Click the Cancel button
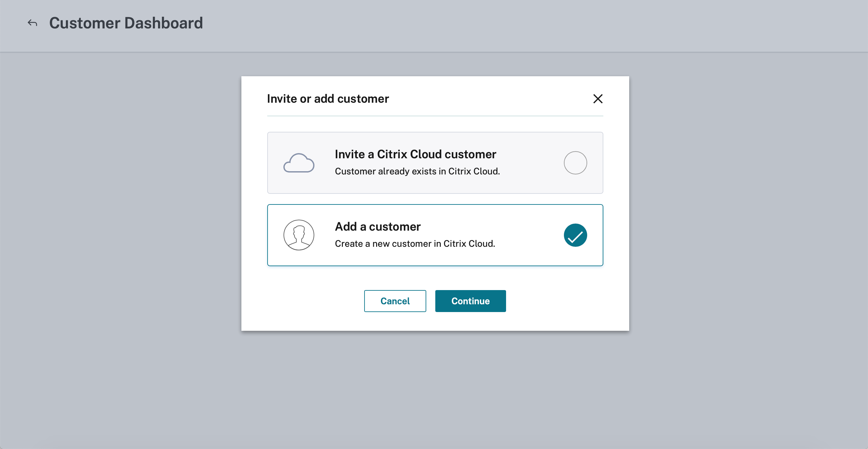 [x=395, y=301]
